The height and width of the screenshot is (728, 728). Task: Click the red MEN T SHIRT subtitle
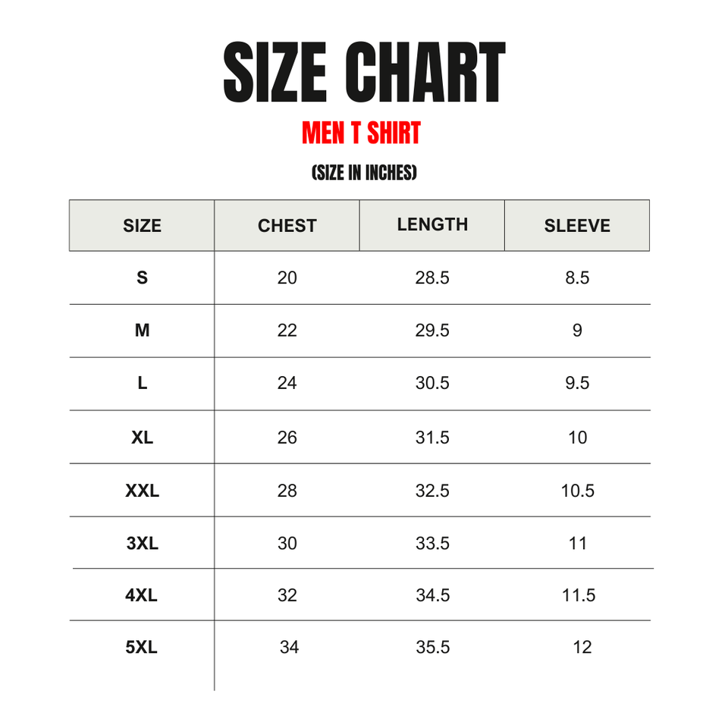(x=361, y=133)
